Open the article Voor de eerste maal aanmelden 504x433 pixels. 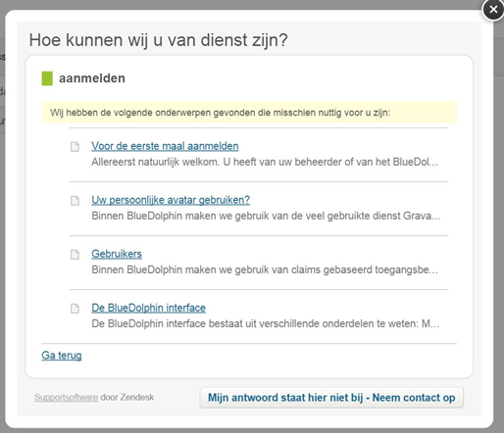(x=165, y=146)
